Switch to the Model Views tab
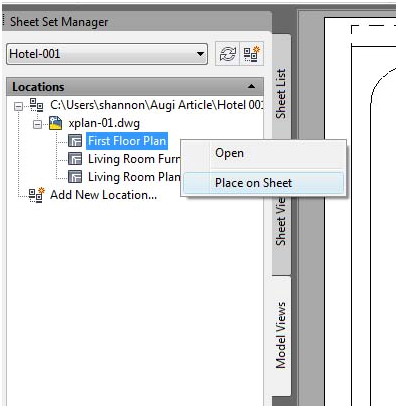Image resolution: width=398 pixels, height=408 pixels. [281, 335]
